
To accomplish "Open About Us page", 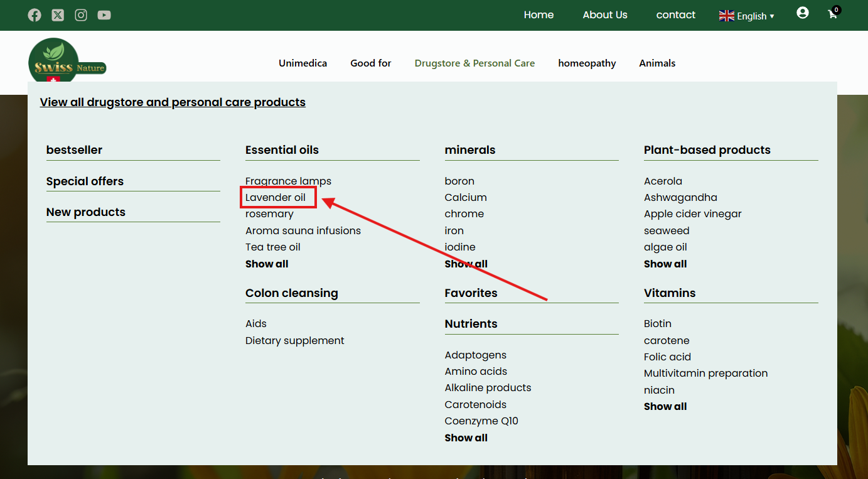I will 605,15.
